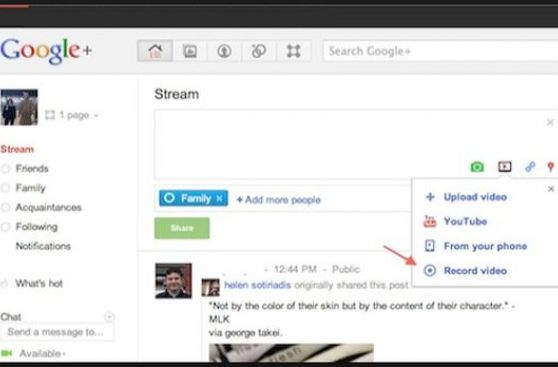Close the share box with its X
This screenshot has height=367, width=558.
coord(550,122)
